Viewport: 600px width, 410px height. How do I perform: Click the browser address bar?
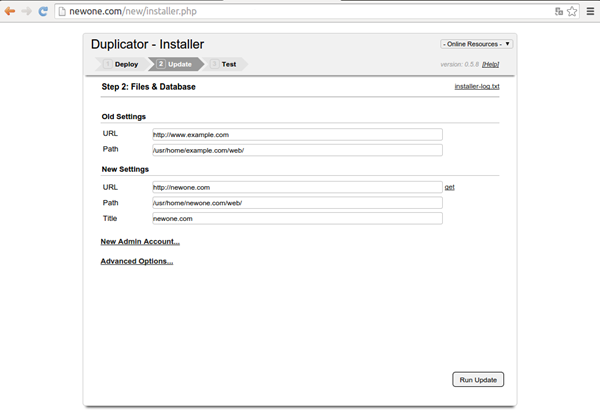click(x=300, y=11)
